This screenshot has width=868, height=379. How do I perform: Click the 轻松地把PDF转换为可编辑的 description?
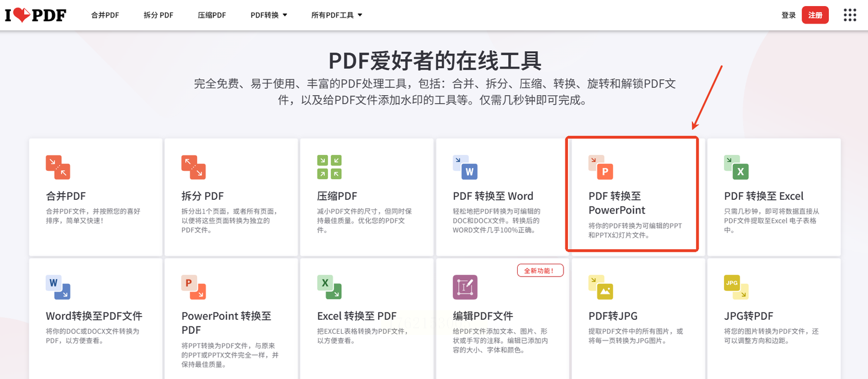(497, 220)
